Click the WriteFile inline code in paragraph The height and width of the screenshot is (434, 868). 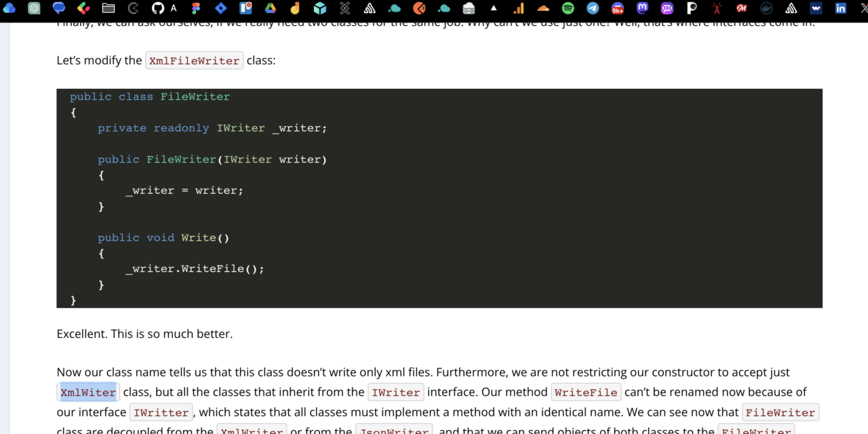pos(586,392)
